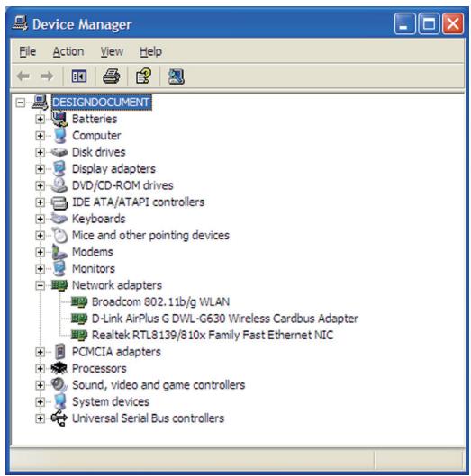
Task: Select the DESIGNDOCUMENT label
Action: pos(101,103)
